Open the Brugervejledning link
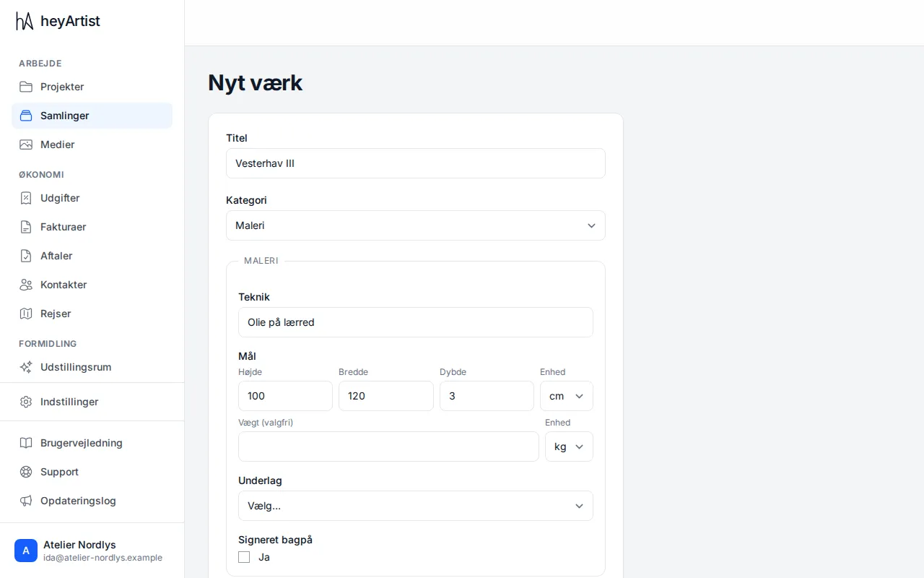This screenshot has height=578, width=924. click(92, 443)
